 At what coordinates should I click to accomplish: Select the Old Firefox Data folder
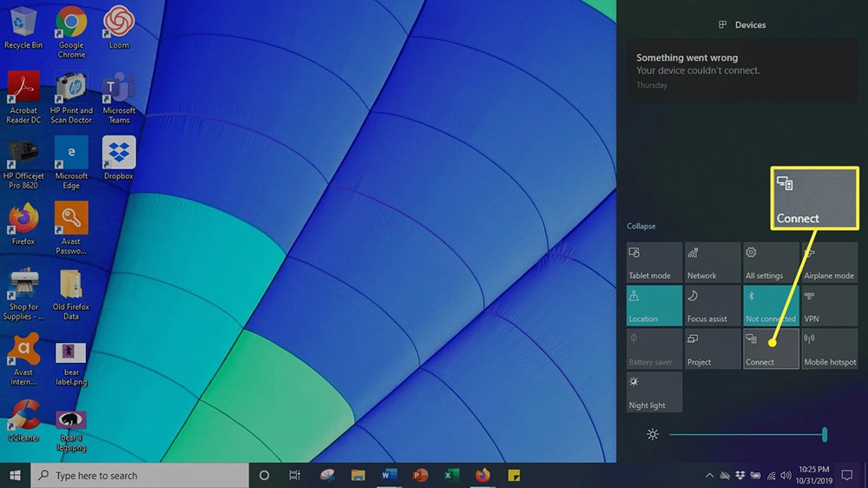[x=71, y=294]
